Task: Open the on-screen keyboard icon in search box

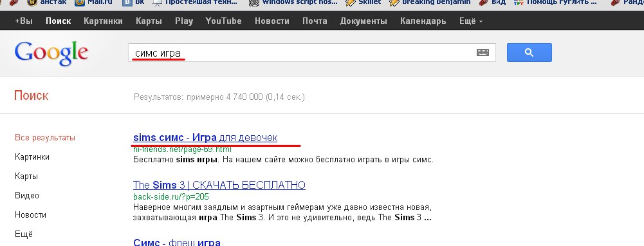Action: [x=483, y=52]
